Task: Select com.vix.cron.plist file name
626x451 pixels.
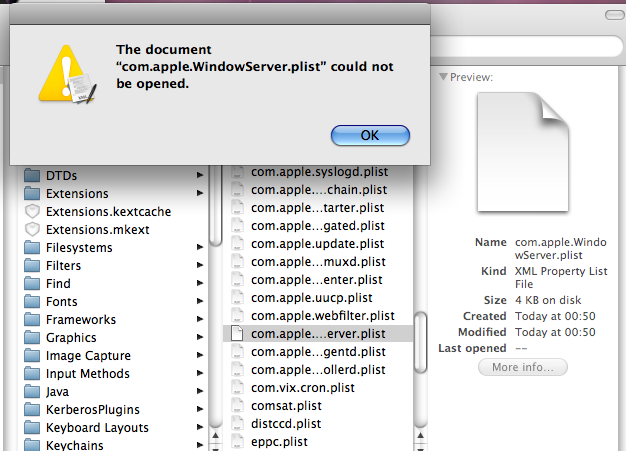Action: point(303,388)
